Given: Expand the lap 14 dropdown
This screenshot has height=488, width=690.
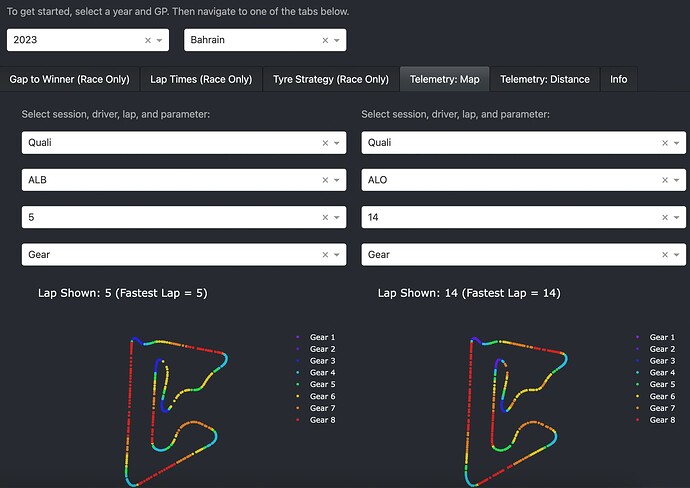Looking at the screenshot, I should (x=676, y=217).
